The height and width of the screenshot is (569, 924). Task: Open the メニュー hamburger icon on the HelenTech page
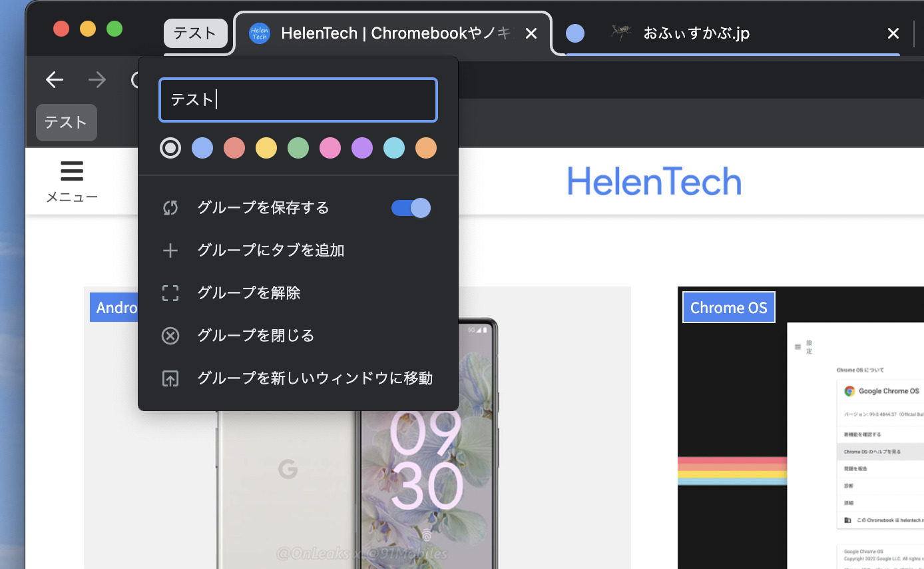(72, 171)
